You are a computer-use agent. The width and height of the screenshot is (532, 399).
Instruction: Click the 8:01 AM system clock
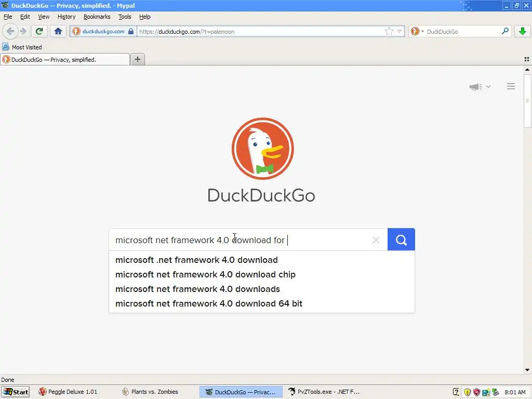pos(515,392)
